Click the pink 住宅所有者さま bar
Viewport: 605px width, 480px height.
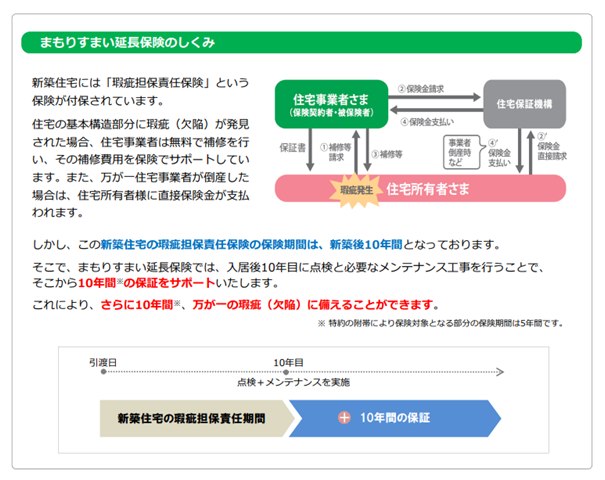pos(420,188)
